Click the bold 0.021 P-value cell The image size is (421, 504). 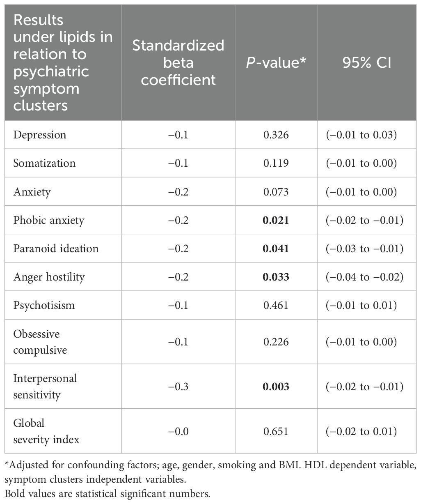point(276,220)
